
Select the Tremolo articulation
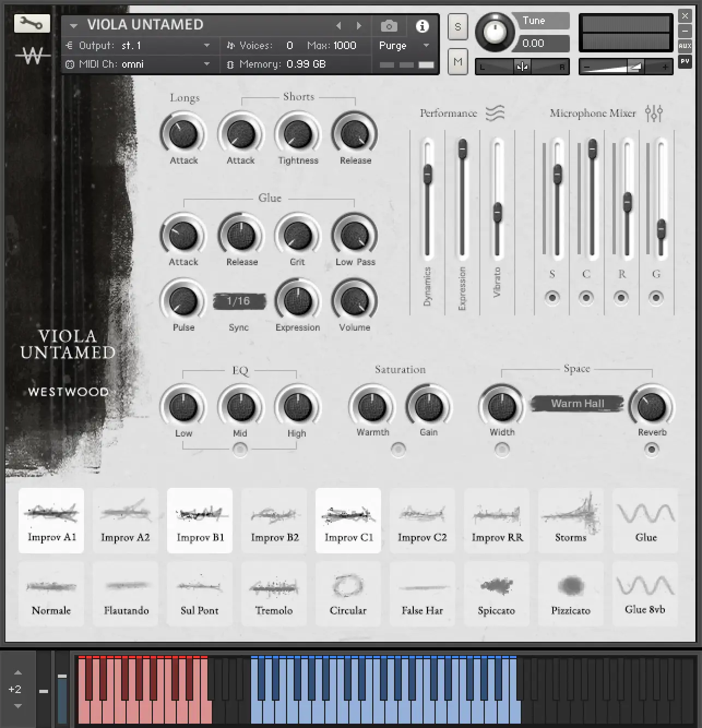(274, 594)
